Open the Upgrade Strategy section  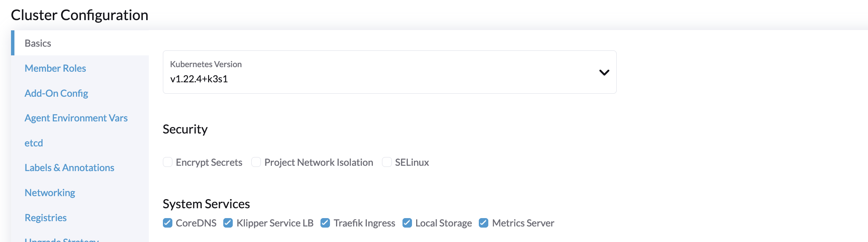[61, 240]
